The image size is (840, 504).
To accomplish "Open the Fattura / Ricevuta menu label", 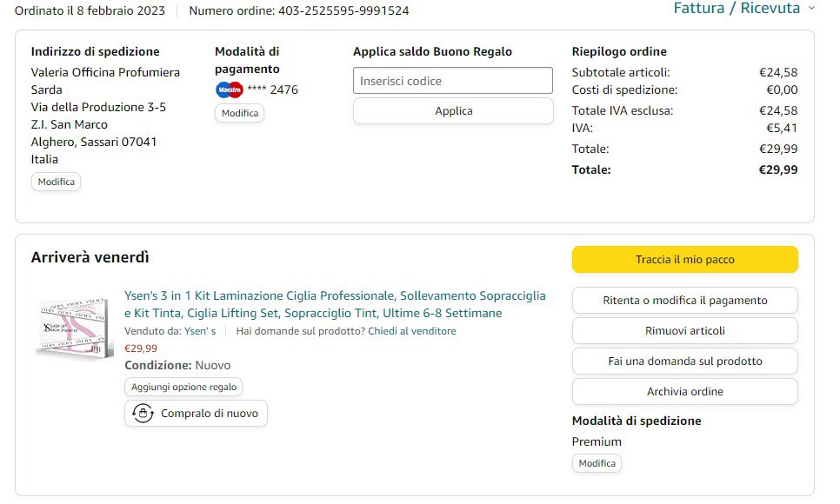I will (736, 8).
